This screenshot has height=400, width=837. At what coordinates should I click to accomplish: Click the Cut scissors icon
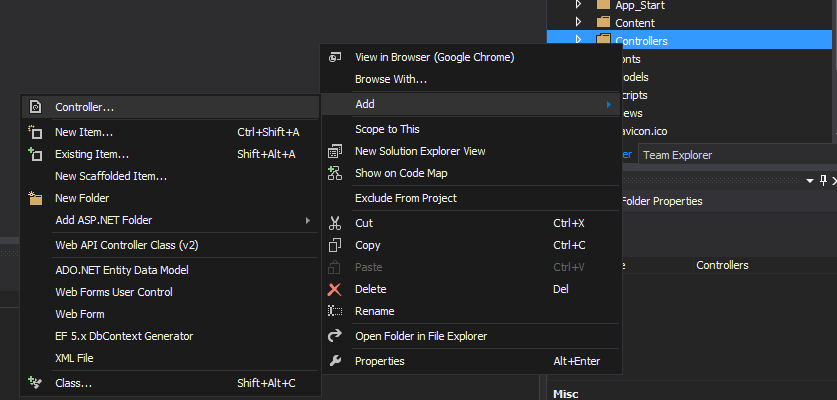(x=335, y=223)
